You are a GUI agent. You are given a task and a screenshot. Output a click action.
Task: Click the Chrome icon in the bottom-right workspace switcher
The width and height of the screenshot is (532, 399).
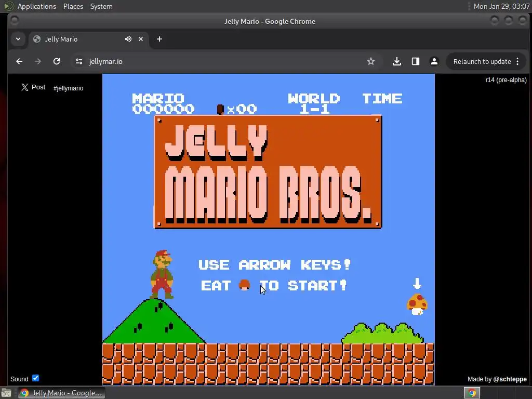click(x=472, y=393)
